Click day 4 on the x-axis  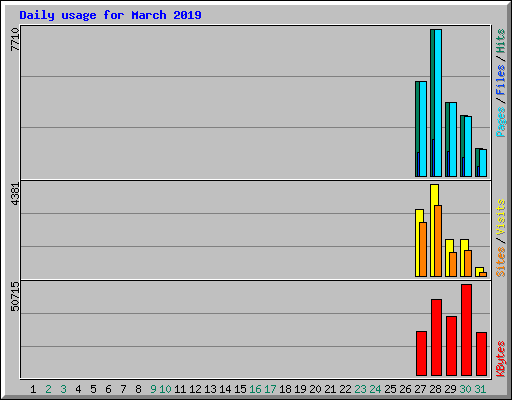click(78, 389)
